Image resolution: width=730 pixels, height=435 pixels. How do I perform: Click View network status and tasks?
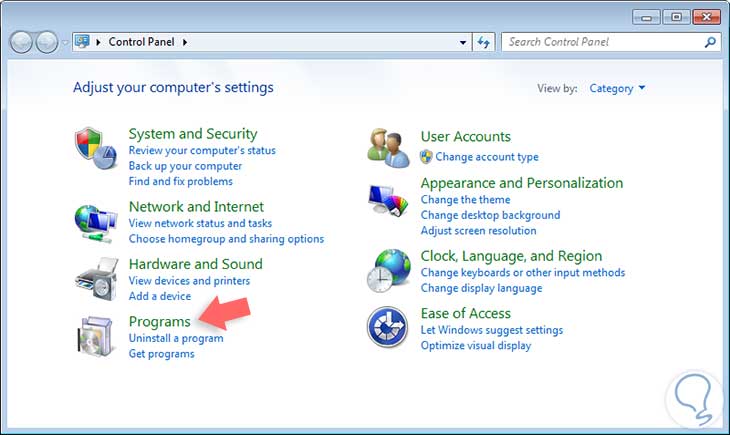tap(200, 223)
